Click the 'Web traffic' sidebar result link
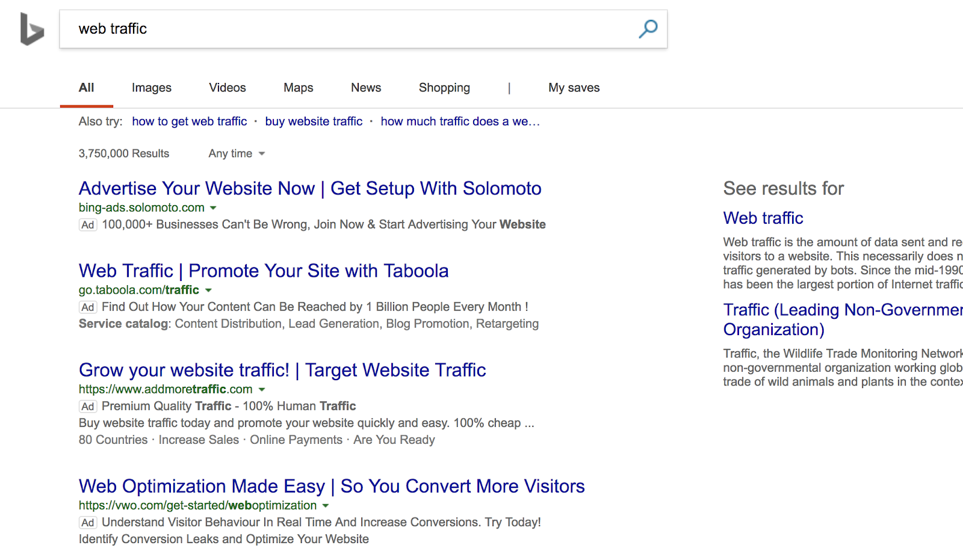 click(x=763, y=218)
